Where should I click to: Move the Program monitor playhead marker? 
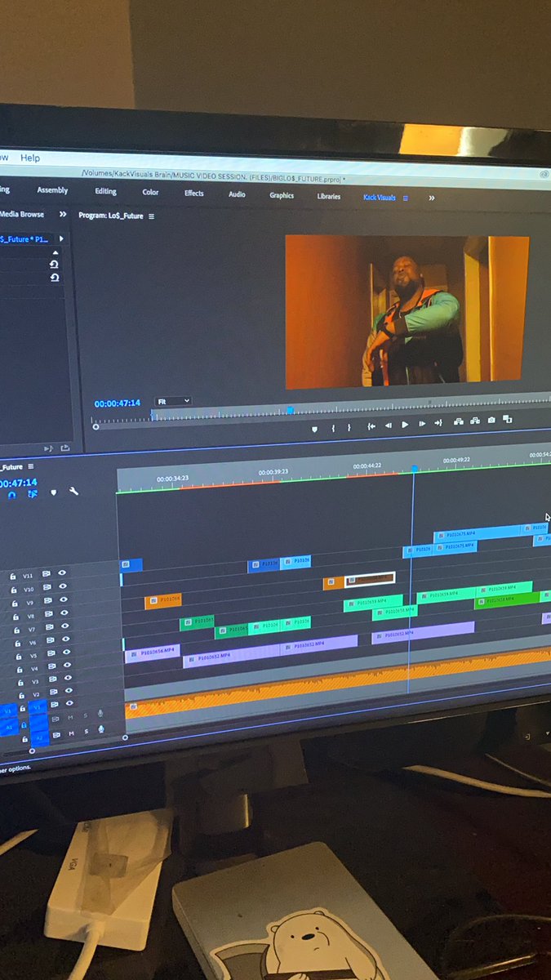tap(290, 410)
